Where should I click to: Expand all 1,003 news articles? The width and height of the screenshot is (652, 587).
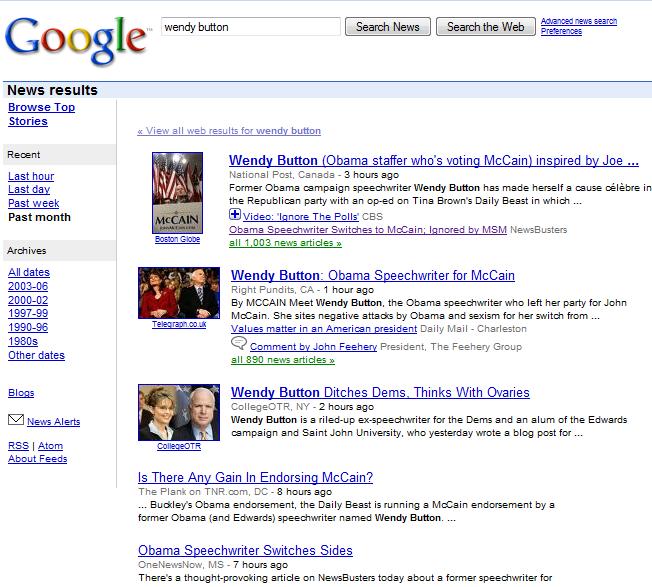coord(285,243)
